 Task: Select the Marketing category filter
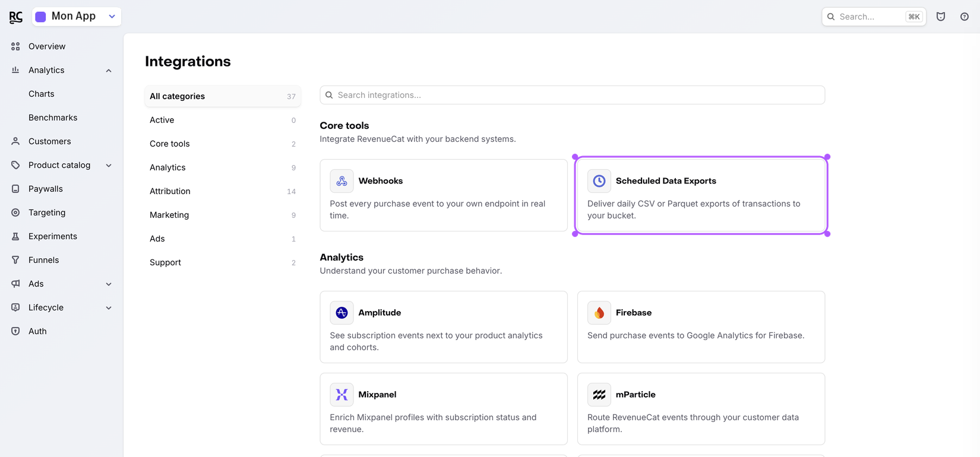tap(223, 215)
